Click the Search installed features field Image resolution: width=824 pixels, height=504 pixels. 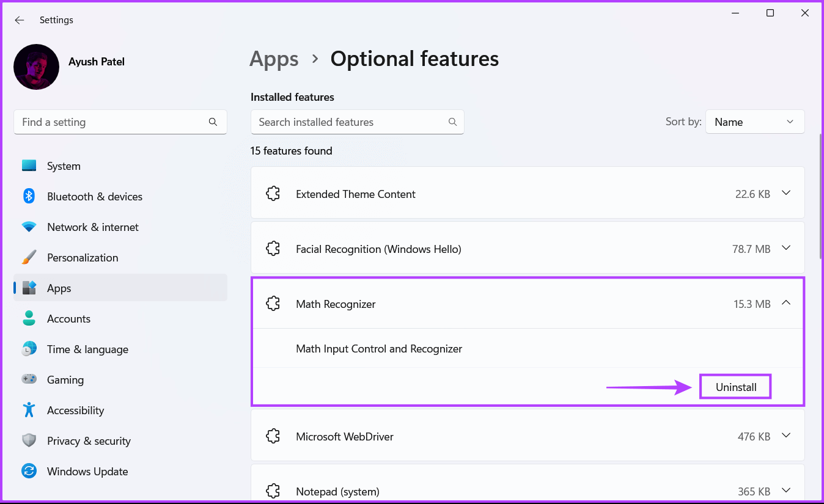tap(357, 122)
